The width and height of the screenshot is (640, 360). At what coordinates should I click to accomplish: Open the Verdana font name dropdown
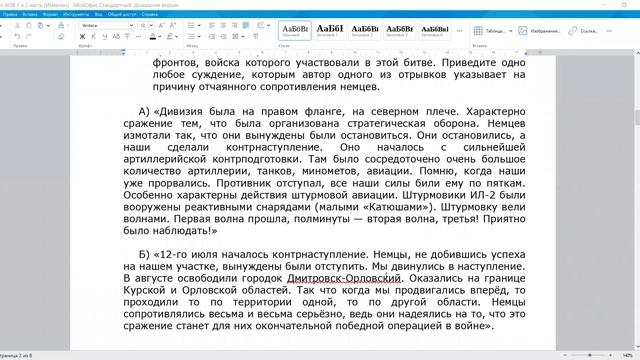pos(131,25)
